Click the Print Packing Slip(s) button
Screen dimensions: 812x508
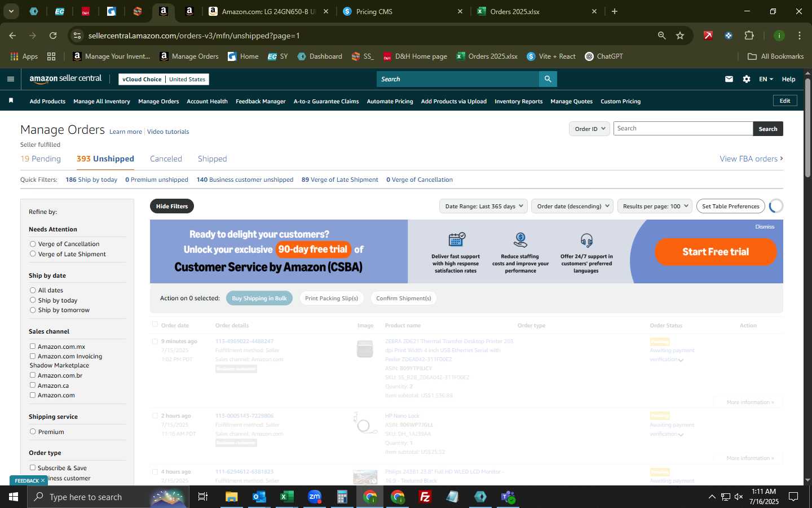pos(332,298)
